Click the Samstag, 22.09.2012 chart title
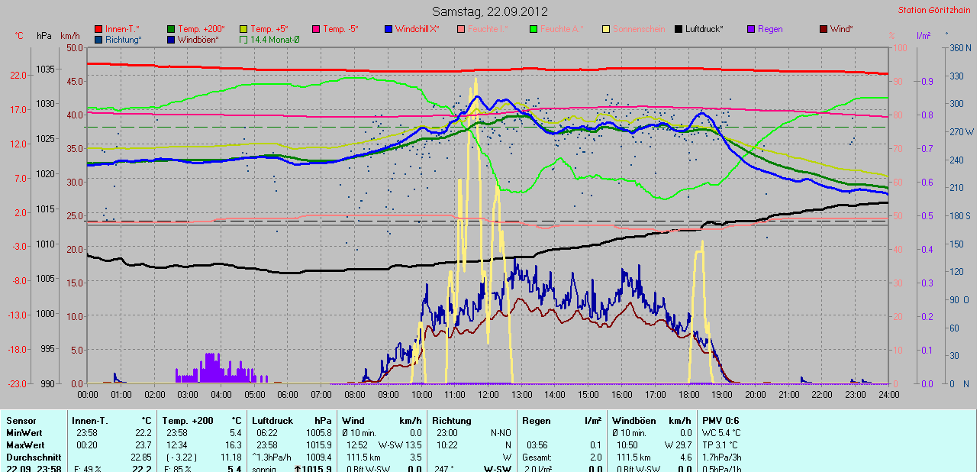Image resolution: width=980 pixels, height=472 pixels. [489, 11]
